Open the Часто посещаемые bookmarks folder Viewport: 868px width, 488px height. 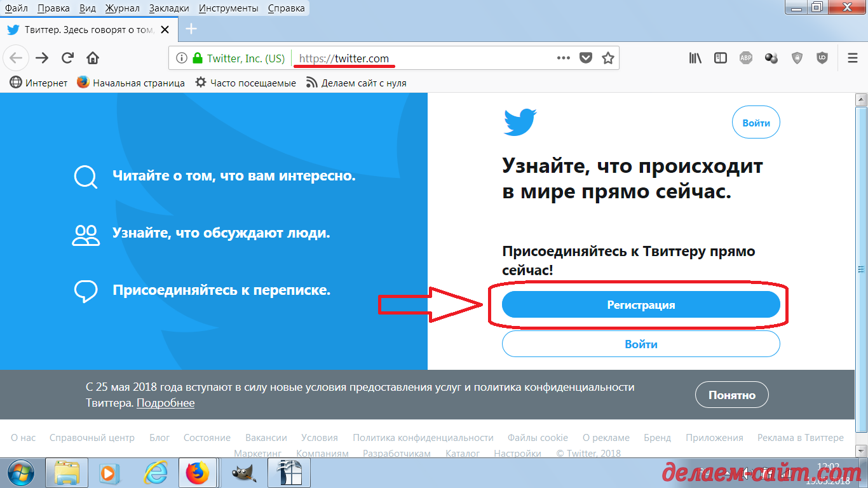point(245,83)
